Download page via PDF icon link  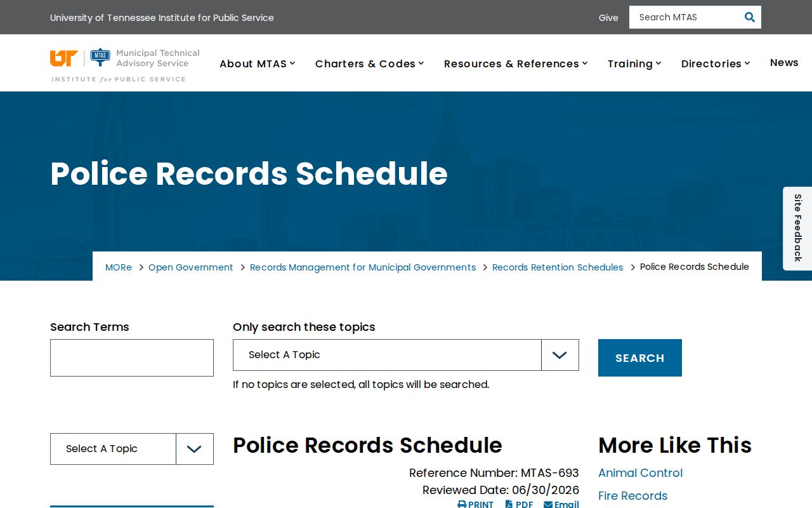(x=519, y=504)
